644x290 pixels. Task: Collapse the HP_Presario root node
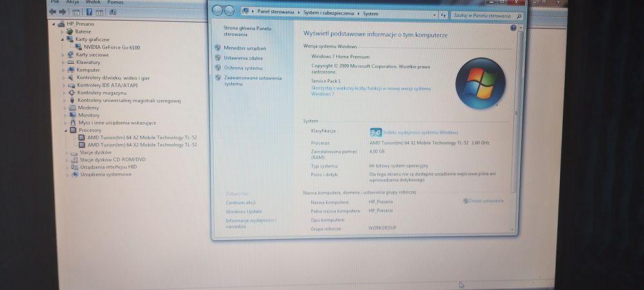click(x=54, y=24)
